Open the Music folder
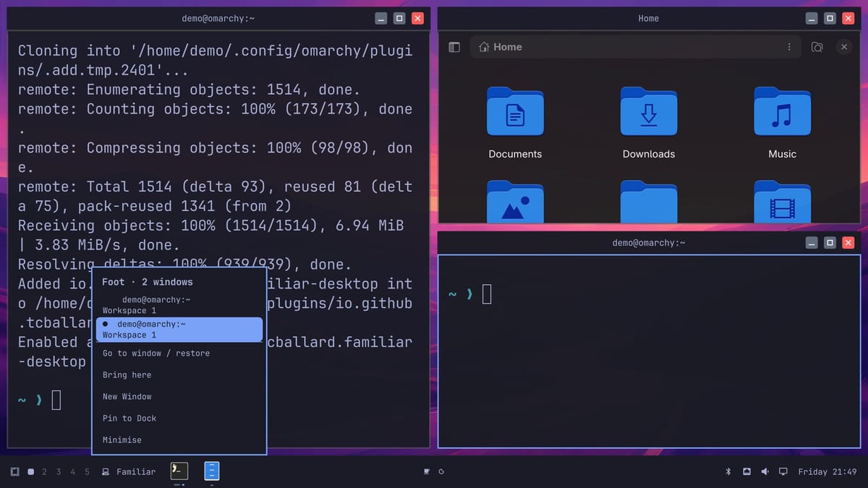868x488 pixels. pos(782,111)
